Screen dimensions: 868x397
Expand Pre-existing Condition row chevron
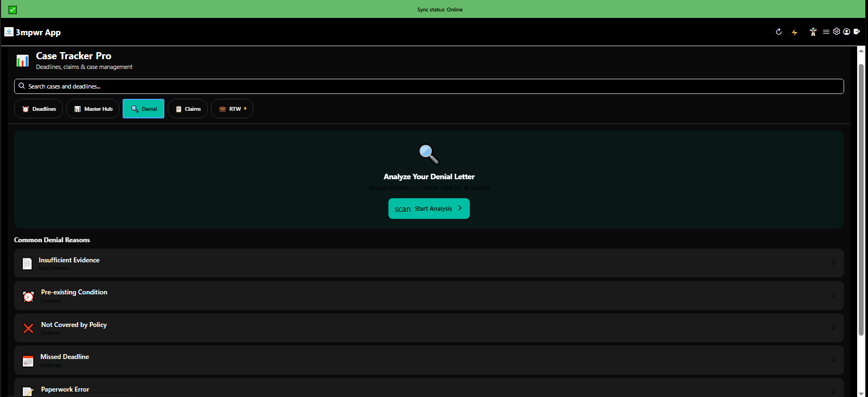coord(833,295)
